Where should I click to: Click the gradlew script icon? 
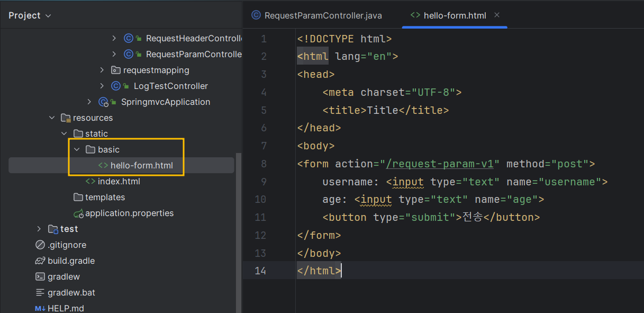(40, 276)
